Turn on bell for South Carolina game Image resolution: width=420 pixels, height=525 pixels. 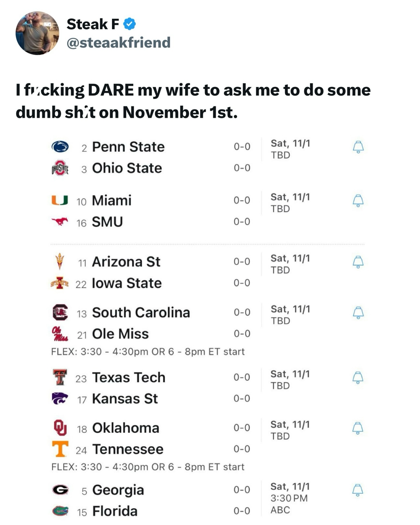pos(358,312)
